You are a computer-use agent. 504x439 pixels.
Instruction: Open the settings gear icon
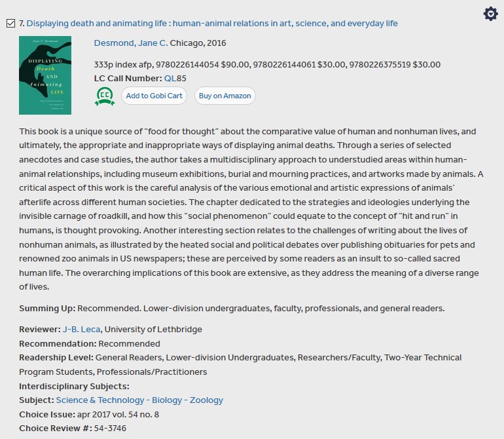click(x=490, y=14)
